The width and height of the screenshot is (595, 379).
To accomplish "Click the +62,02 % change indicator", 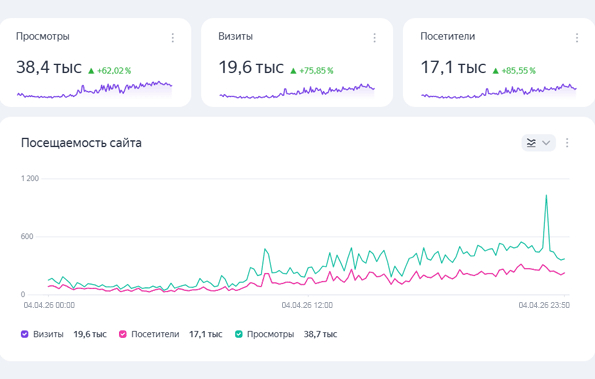I will click(110, 71).
